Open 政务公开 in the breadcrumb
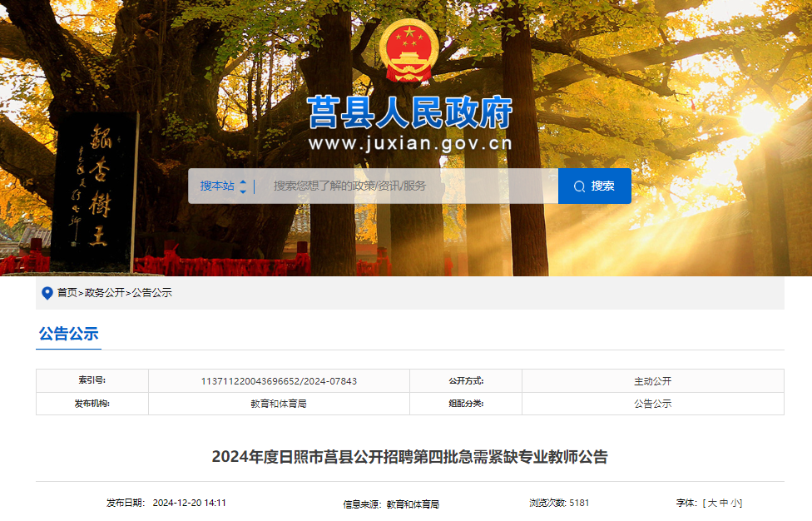The height and width of the screenshot is (521, 812). click(104, 293)
